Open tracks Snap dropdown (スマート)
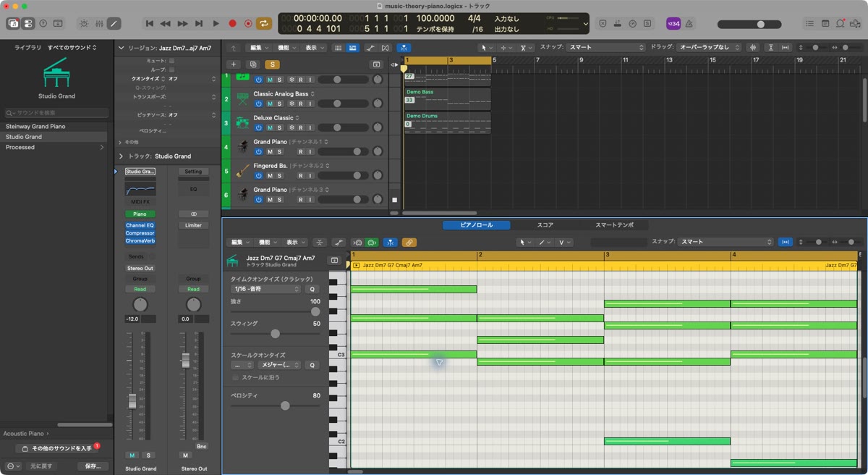 pos(605,48)
